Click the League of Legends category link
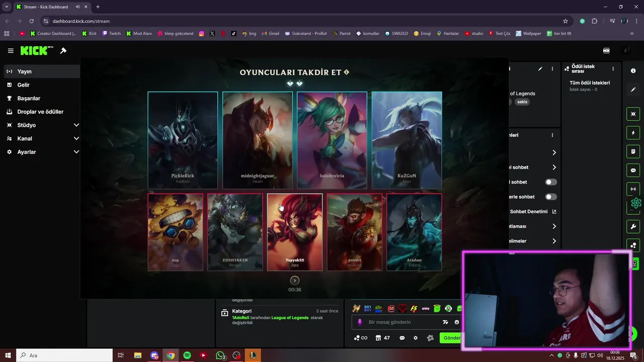Viewport: 644px width, 362px height. (x=289, y=318)
